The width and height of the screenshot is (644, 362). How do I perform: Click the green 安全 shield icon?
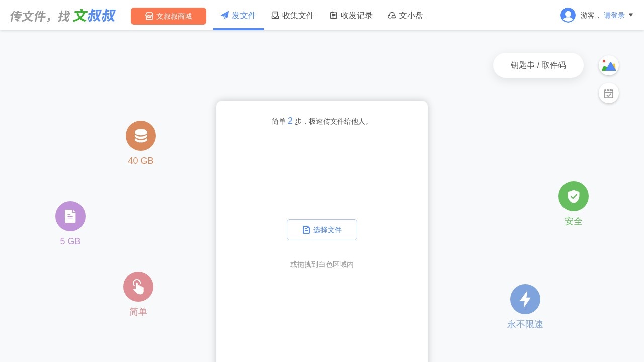(x=574, y=196)
